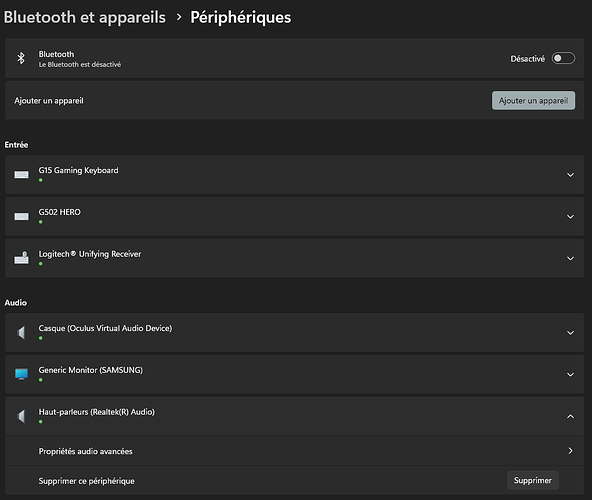Click the G15 Gaming Keyboard device icon

click(21, 174)
